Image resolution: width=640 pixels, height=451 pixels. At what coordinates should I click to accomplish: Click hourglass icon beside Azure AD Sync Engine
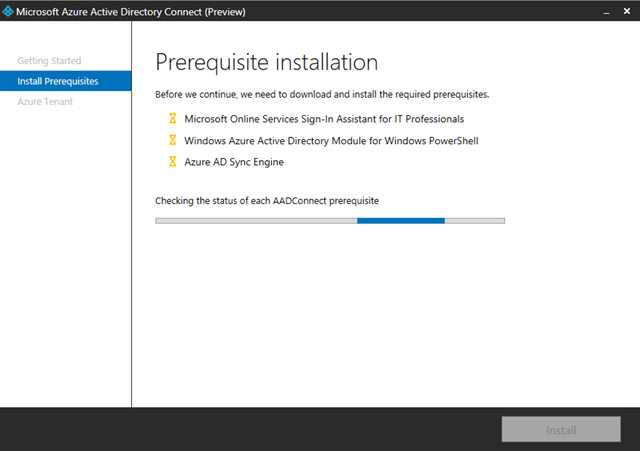(173, 161)
